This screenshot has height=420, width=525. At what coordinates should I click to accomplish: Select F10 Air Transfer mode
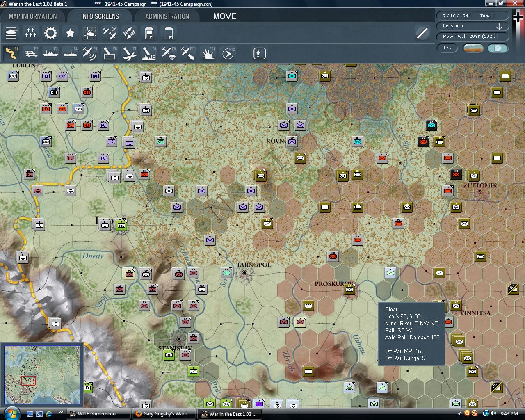(x=188, y=53)
